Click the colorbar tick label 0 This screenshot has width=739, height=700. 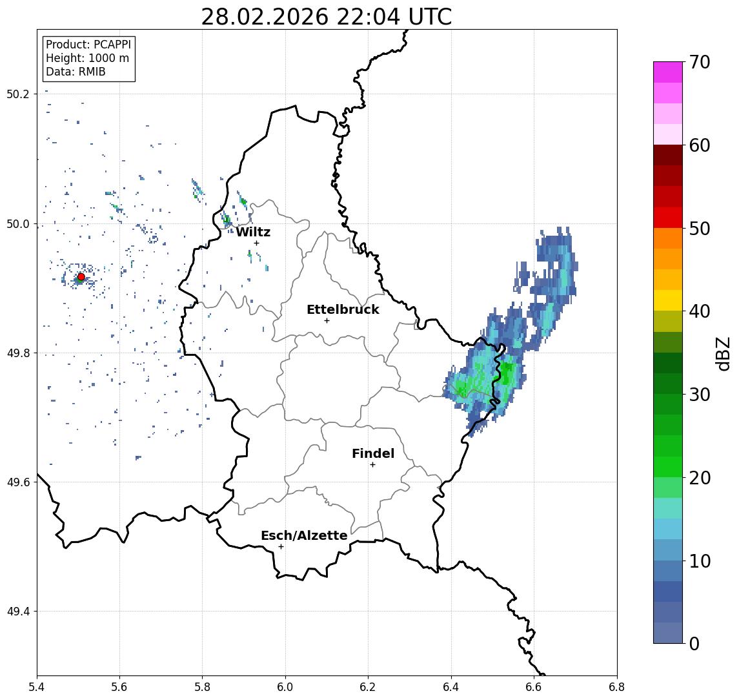(x=694, y=643)
